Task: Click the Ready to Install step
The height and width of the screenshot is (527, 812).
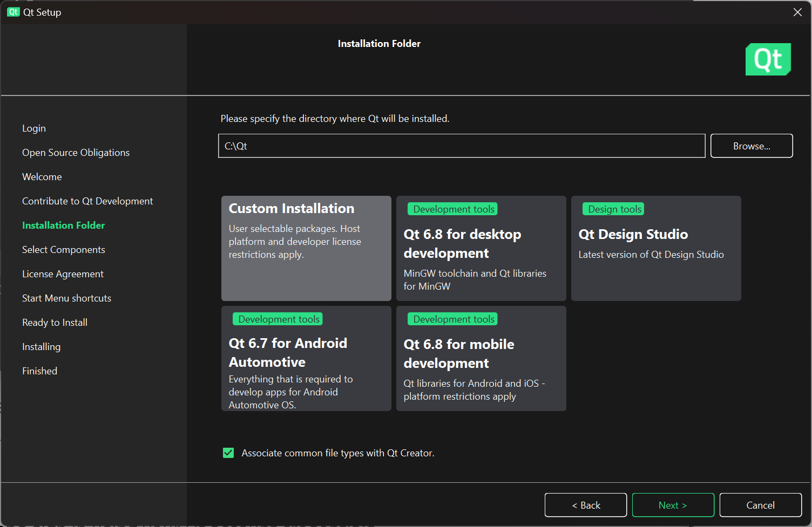Action: click(55, 323)
